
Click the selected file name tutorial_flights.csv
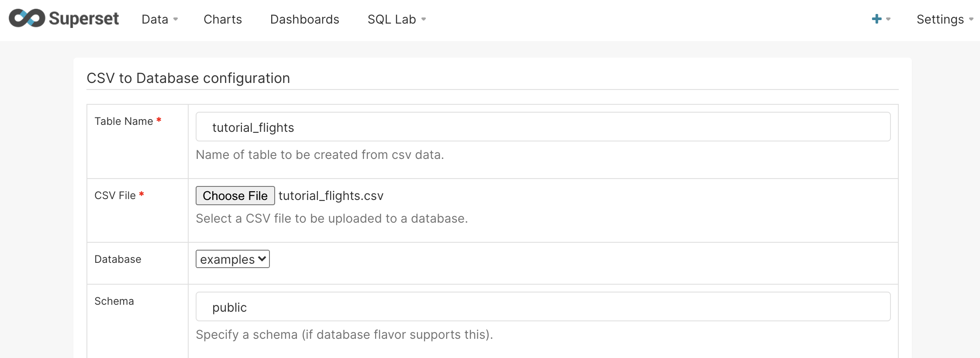pyautogui.click(x=331, y=196)
